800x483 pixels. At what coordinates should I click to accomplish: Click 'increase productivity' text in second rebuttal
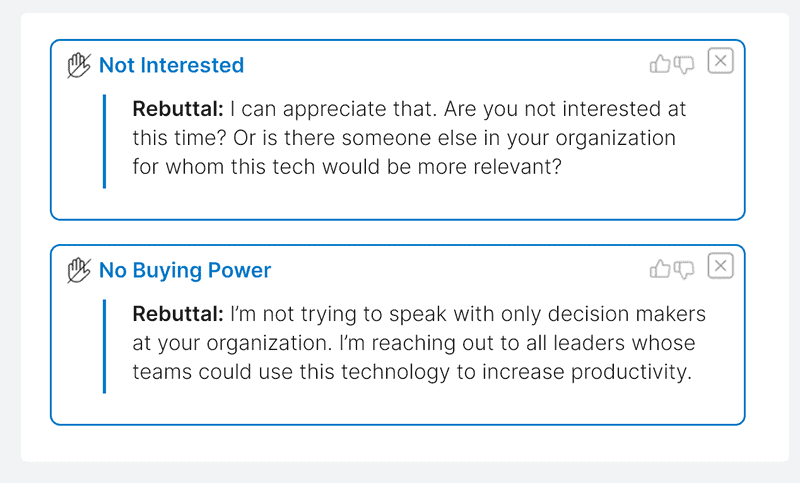pos(587,372)
